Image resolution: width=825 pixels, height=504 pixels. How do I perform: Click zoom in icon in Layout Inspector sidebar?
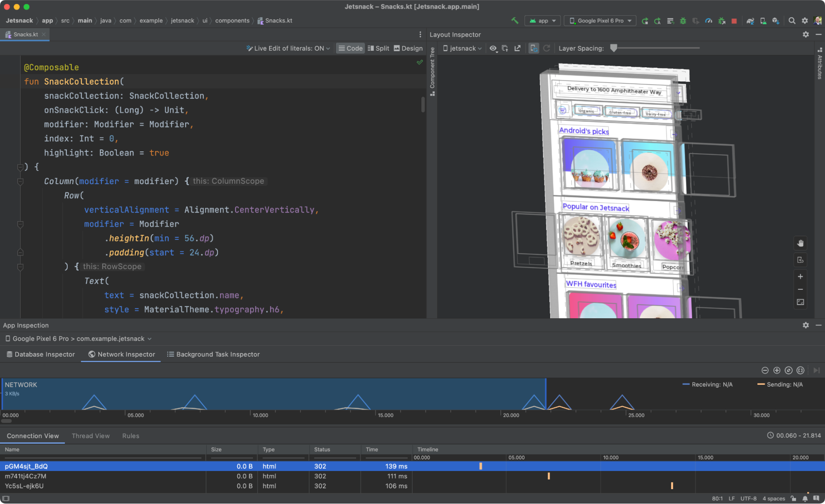coord(800,276)
